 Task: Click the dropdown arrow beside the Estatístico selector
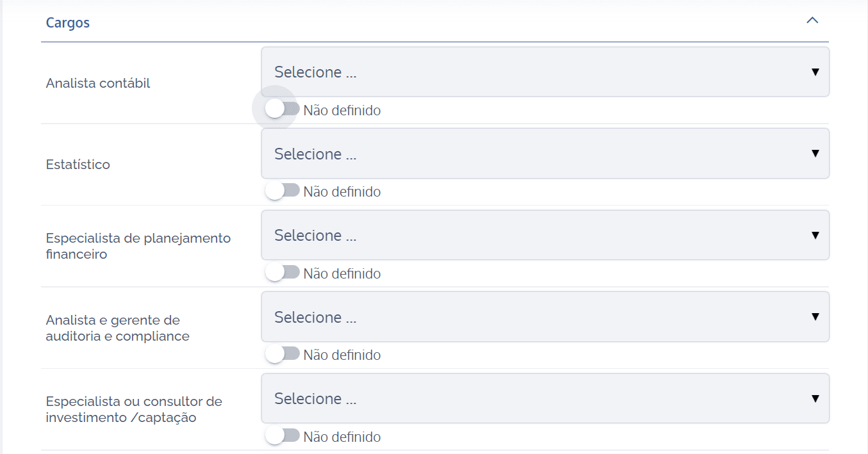(815, 154)
